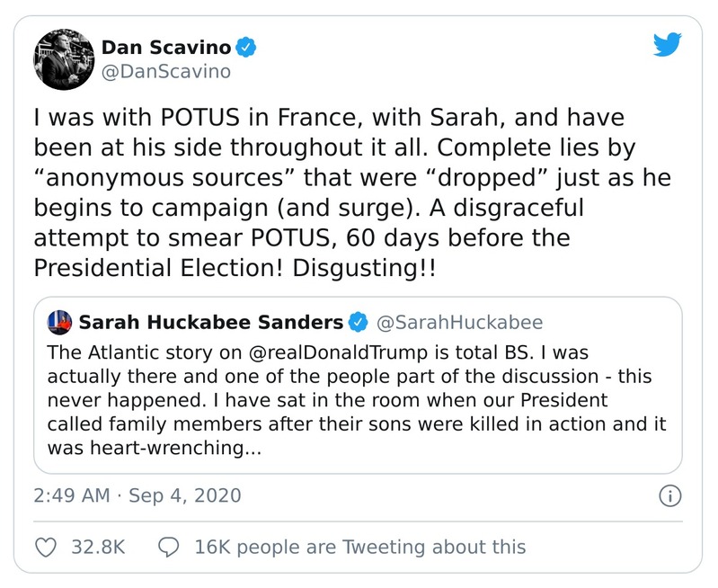Click Sarah Huckabee Sanders' verified badge
The width and height of the screenshot is (718, 588).
point(357,322)
